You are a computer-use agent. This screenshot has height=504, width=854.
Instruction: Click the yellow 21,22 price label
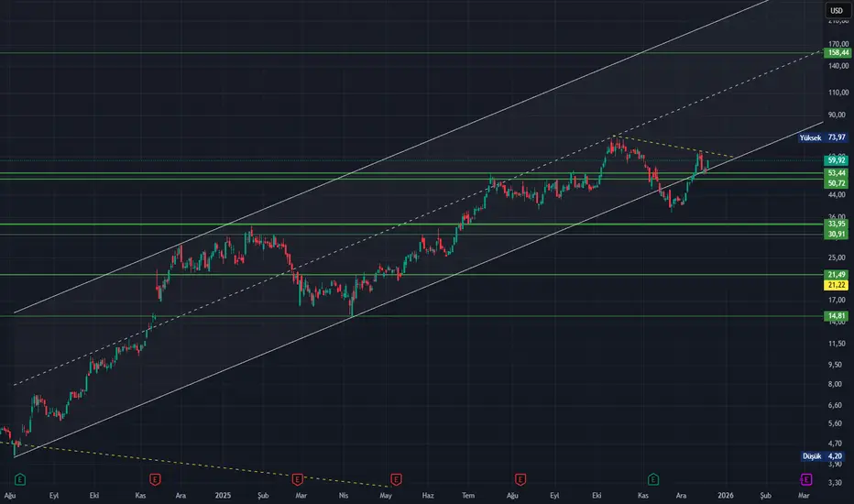(836, 285)
